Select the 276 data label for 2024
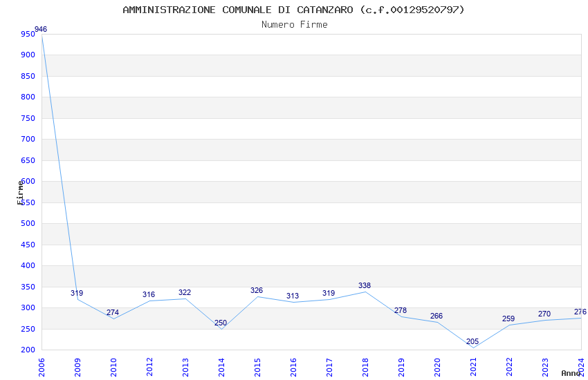 pos(580,312)
